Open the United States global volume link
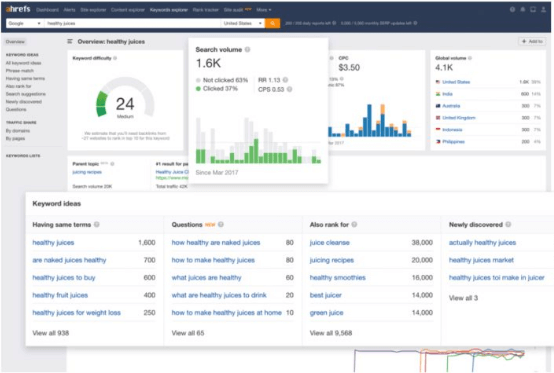 pyautogui.click(x=456, y=82)
